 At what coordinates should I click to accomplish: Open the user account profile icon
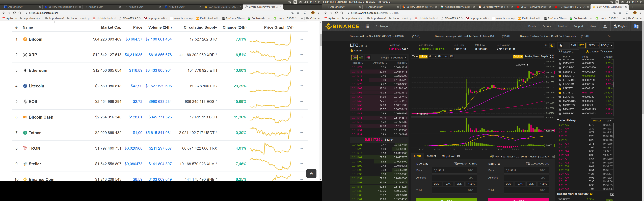(x=605, y=26)
